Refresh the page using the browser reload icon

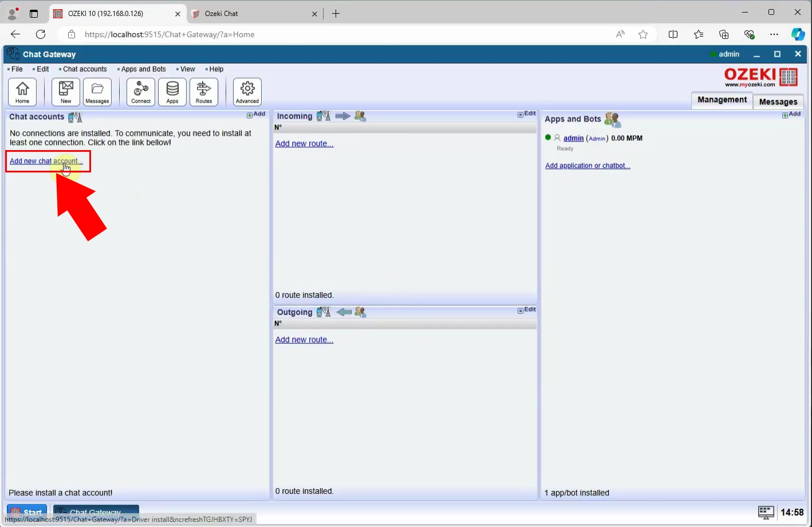tap(41, 34)
